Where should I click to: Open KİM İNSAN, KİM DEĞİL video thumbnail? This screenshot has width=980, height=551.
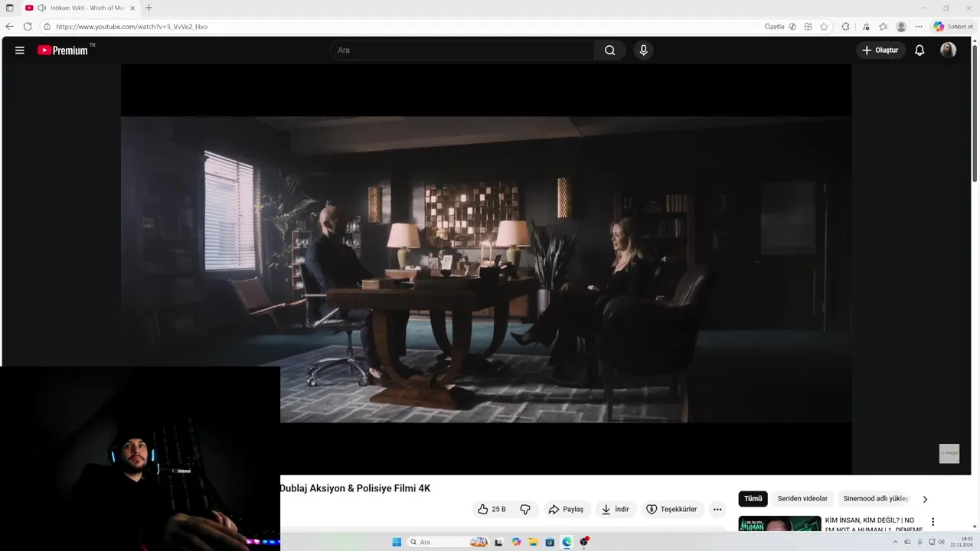[779, 524]
